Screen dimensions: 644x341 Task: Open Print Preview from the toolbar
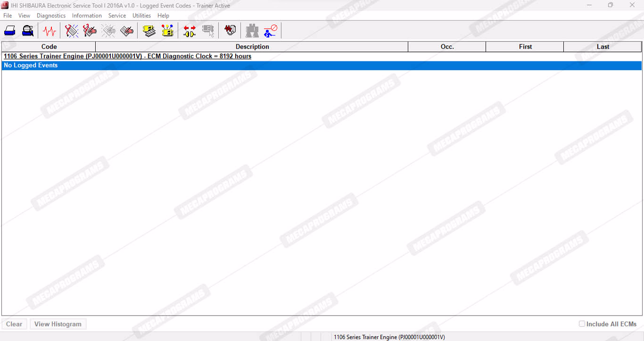pos(28,31)
